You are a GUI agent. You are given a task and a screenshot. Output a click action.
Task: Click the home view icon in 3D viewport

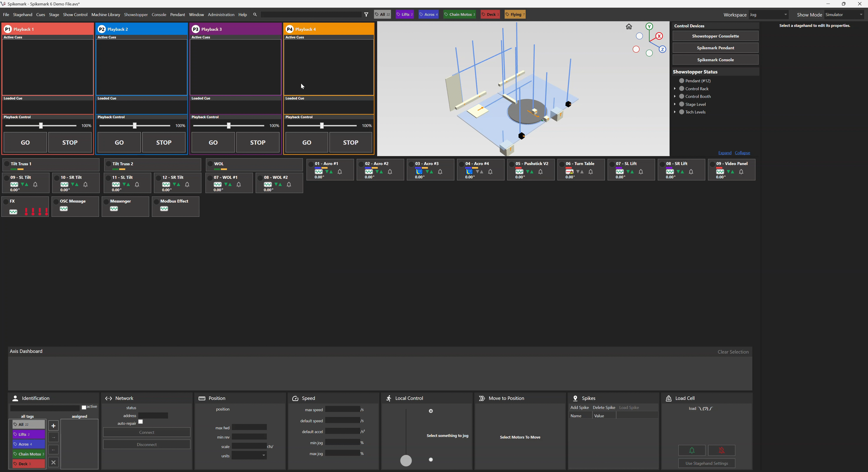point(629,27)
